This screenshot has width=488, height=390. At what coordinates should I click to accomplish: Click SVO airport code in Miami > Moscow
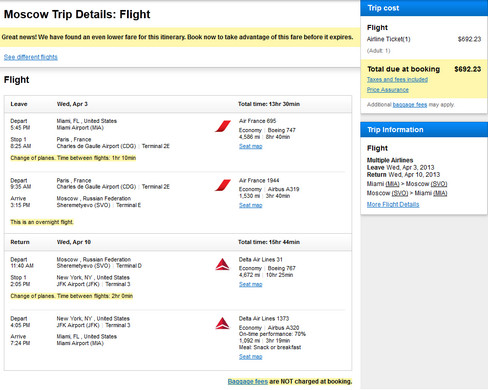(x=439, y=184)
